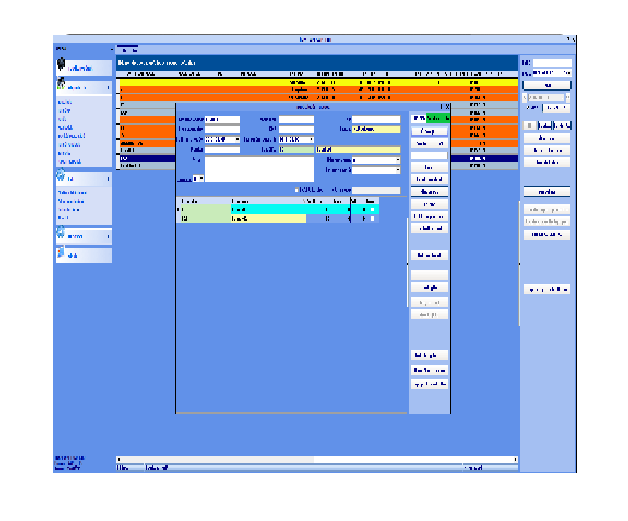Tick the checkbox in the cyan table row
Image resolution: width=628 pixels, height=521 pixels.
372,209
